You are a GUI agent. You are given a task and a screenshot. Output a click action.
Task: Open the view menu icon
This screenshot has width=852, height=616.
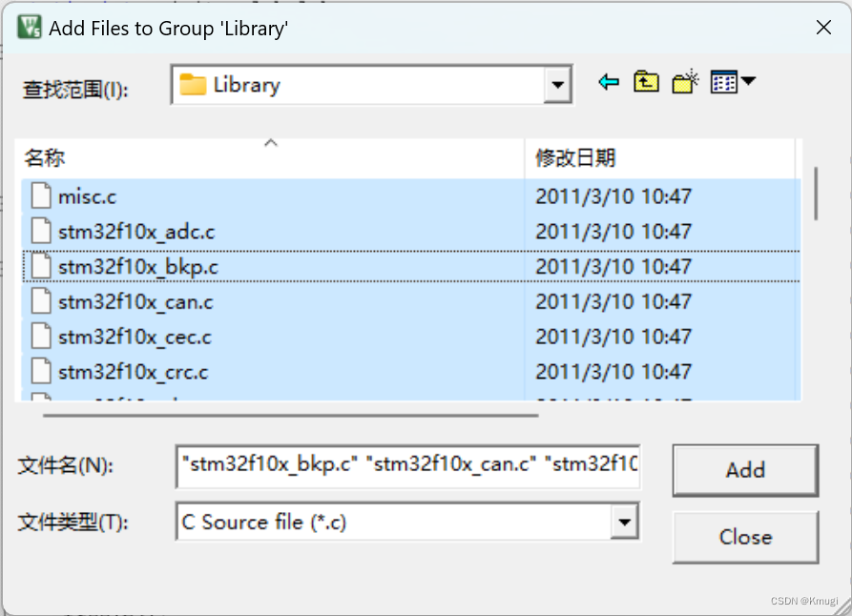click(724, 83)
